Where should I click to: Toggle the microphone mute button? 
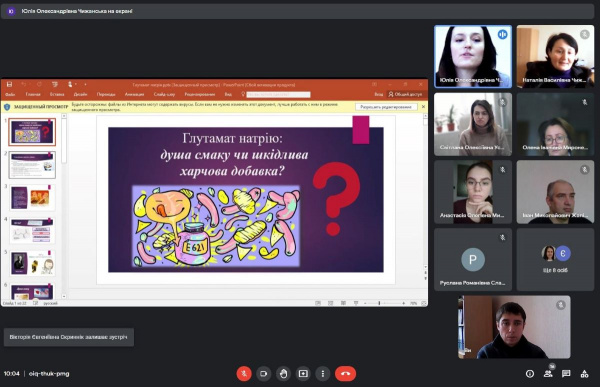244,374
